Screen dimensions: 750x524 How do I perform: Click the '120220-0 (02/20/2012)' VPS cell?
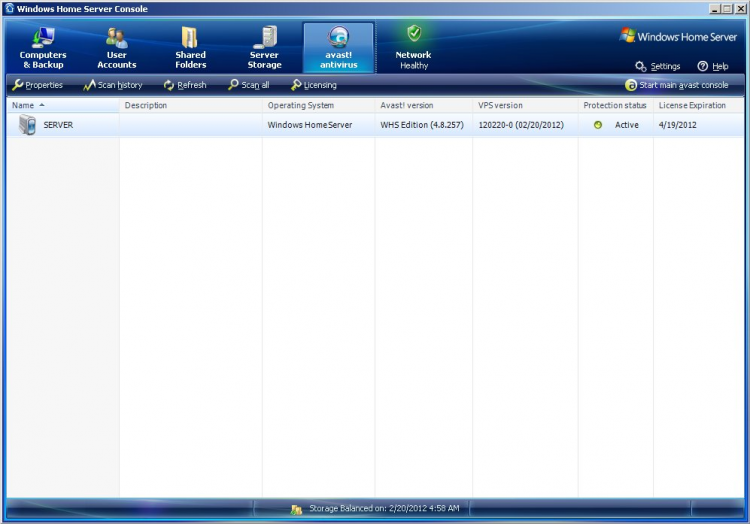click(521, 125)
